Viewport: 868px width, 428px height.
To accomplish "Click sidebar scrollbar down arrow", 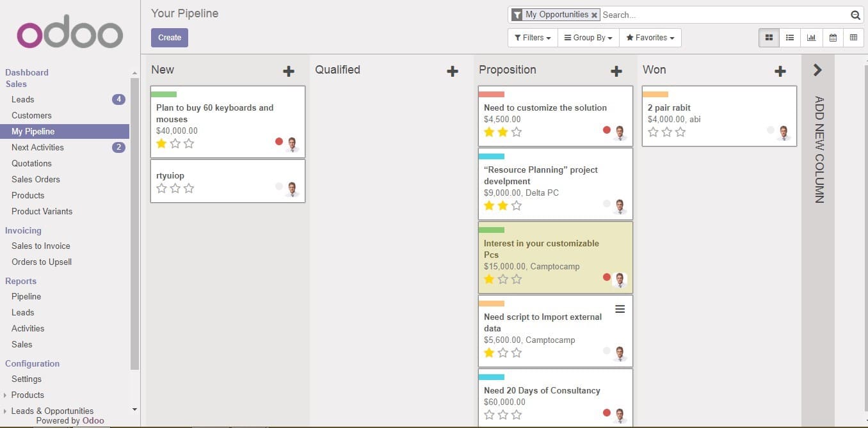I will (134, 409).
